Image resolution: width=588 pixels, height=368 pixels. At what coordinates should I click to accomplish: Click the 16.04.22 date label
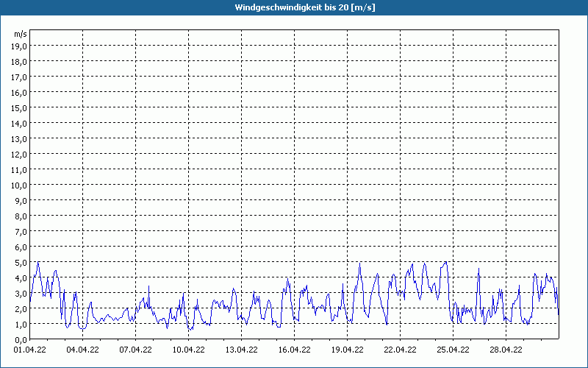coord(295,350)
